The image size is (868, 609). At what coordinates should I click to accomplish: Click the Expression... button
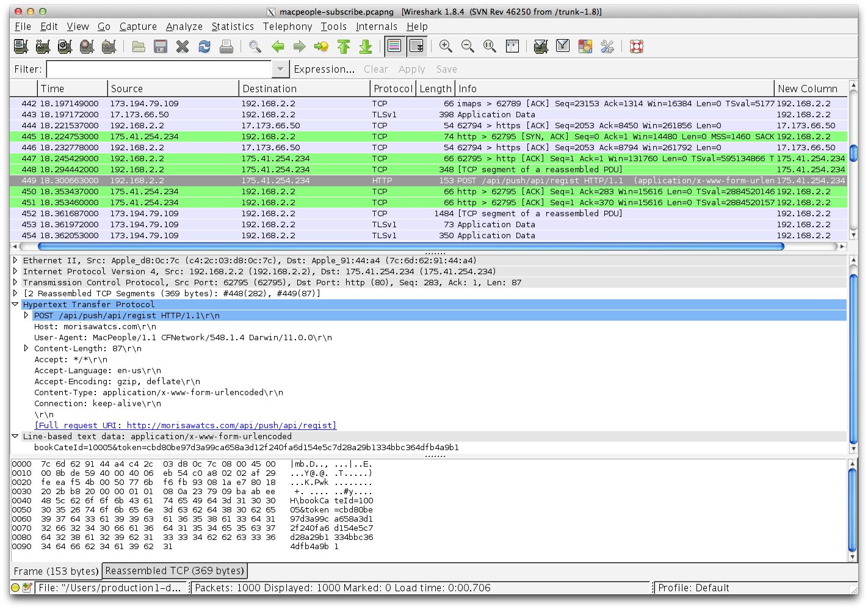pos(324,69)
